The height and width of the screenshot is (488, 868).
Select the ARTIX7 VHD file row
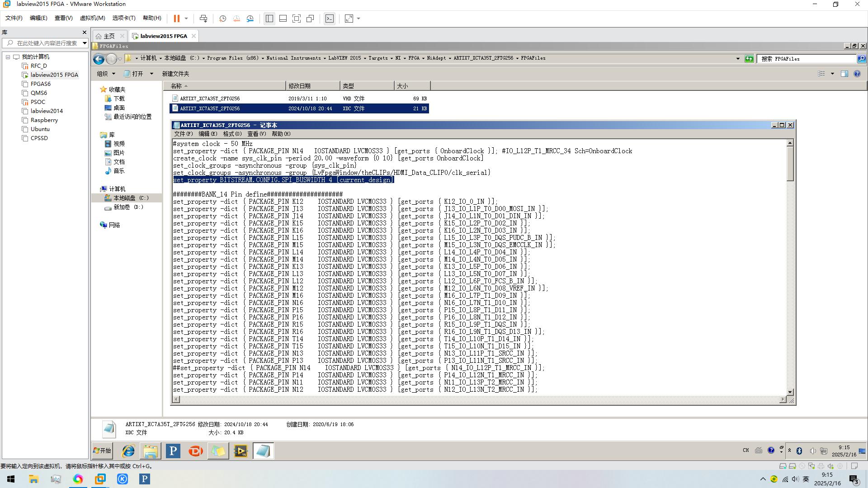(x=299, y=99)
